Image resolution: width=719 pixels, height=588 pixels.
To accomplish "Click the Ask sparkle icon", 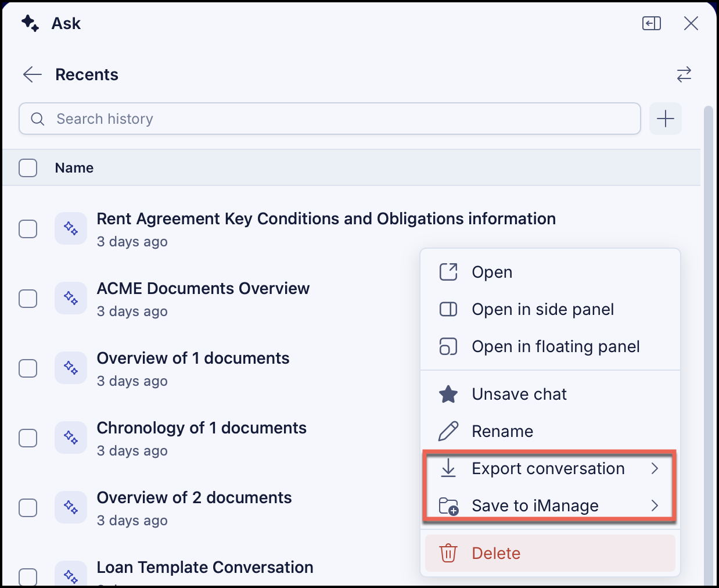I will (x=30, y=23).
